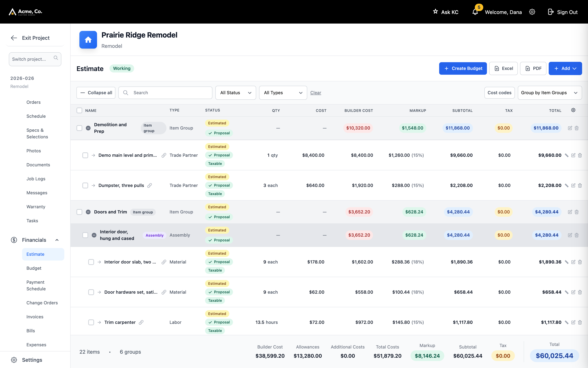The width and height of the screenshot is (588, 368).
Task: Expand the Add button menu
Action: (565, 68)
